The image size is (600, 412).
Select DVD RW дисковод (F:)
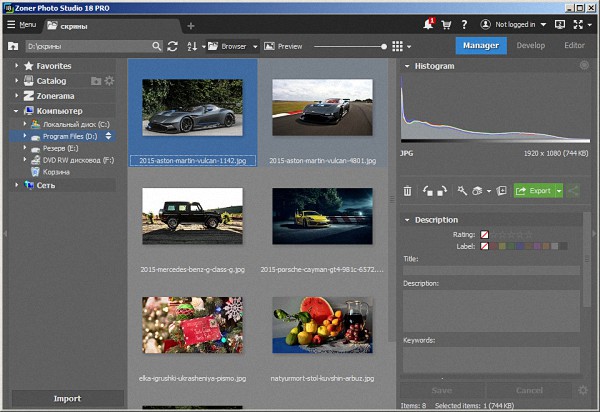(78, 160)
